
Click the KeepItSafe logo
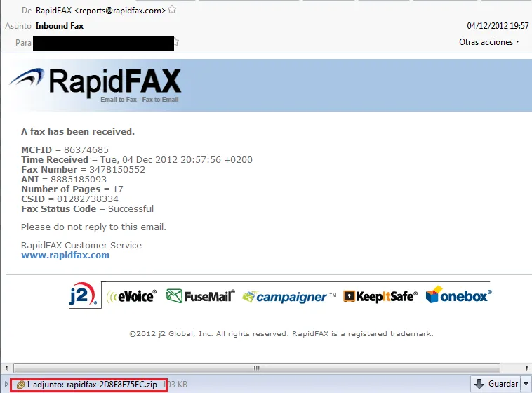click(380, 296)
